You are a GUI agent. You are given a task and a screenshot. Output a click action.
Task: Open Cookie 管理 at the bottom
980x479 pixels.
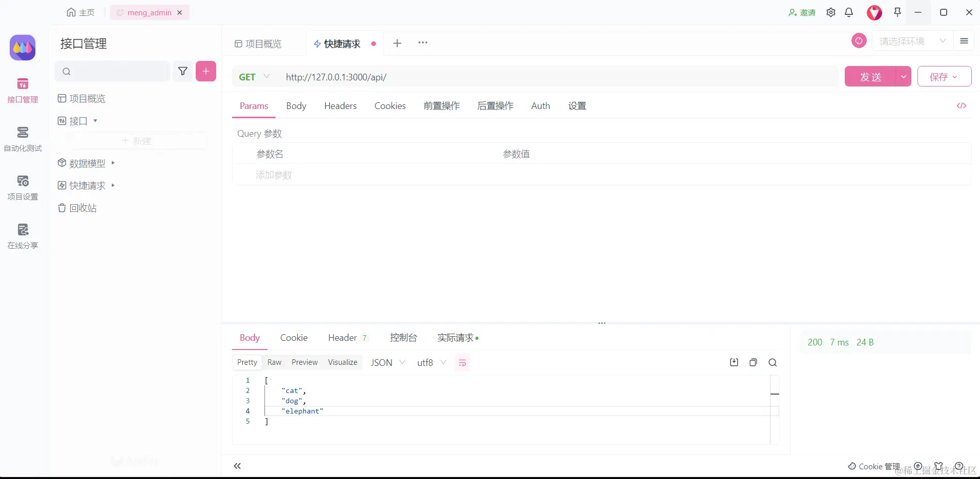tap(874, 466)
